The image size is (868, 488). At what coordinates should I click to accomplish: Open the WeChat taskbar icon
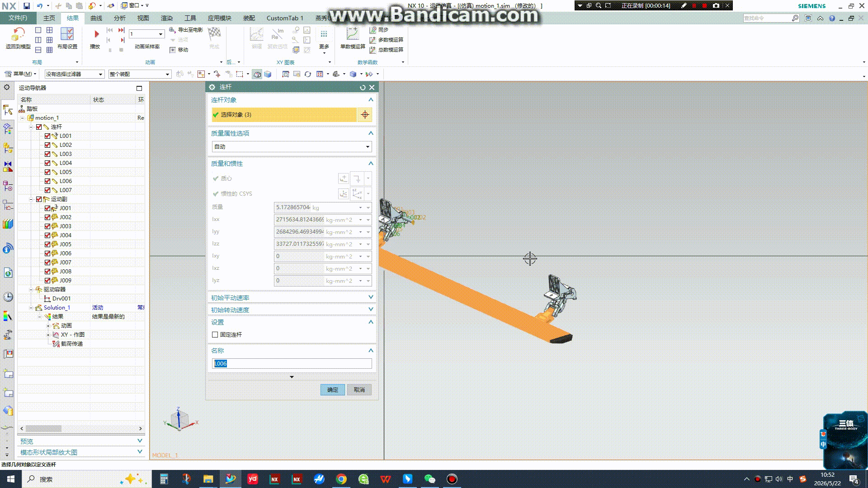click(429, 479)
